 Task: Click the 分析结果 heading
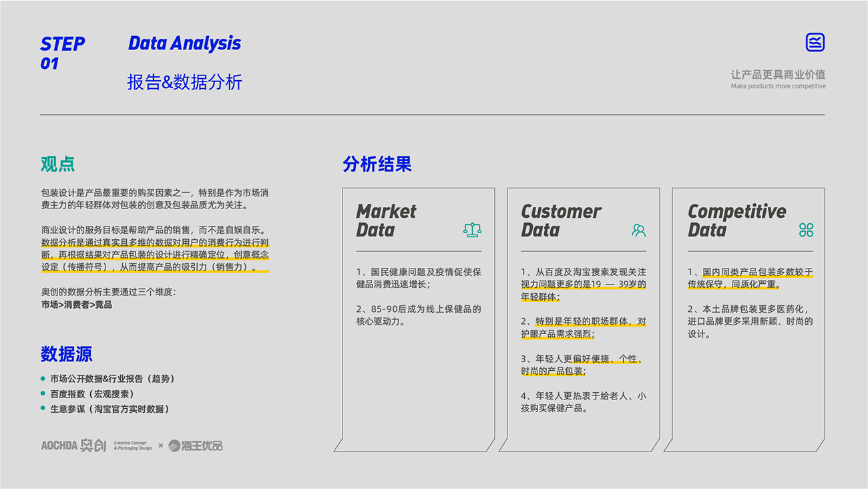[x=377, y=164]
